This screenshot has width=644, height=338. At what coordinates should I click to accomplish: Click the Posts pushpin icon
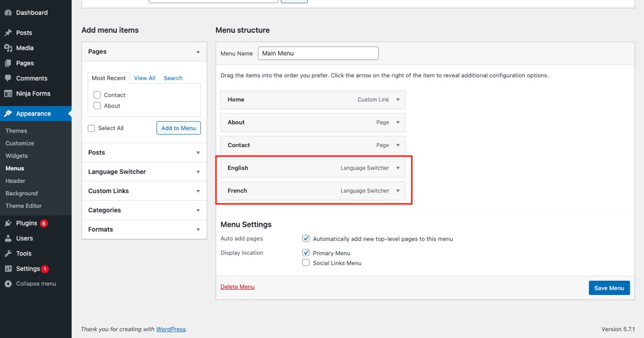pyautogui.click(x=8, y=32)
